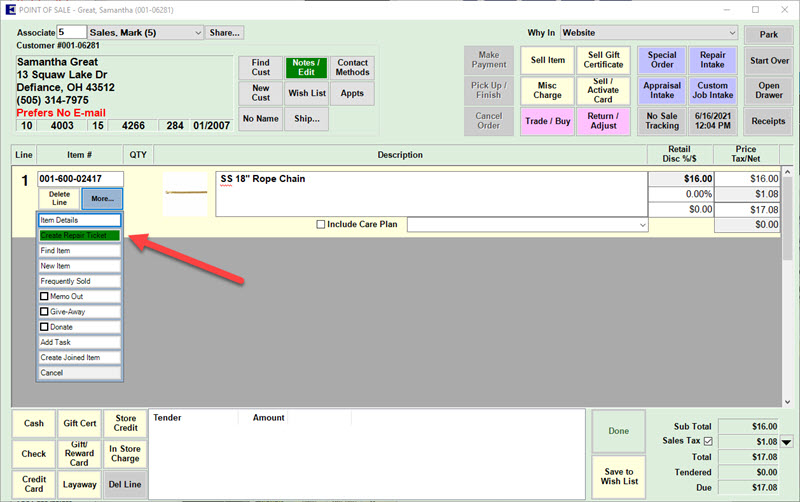Check the Memo Out checkbox

point(44,297)
